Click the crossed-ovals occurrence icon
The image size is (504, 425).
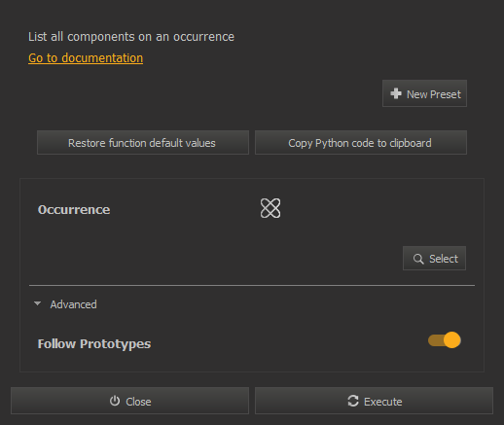coord(270,208)
